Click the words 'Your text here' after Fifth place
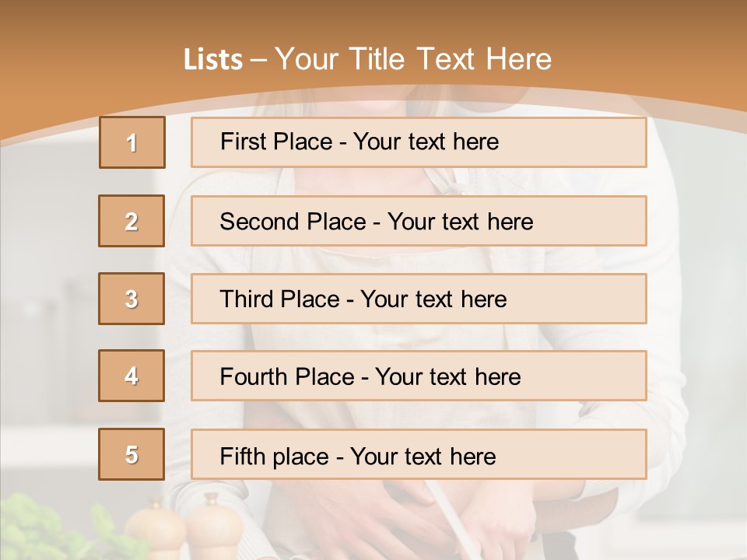 tap(424, 456)
